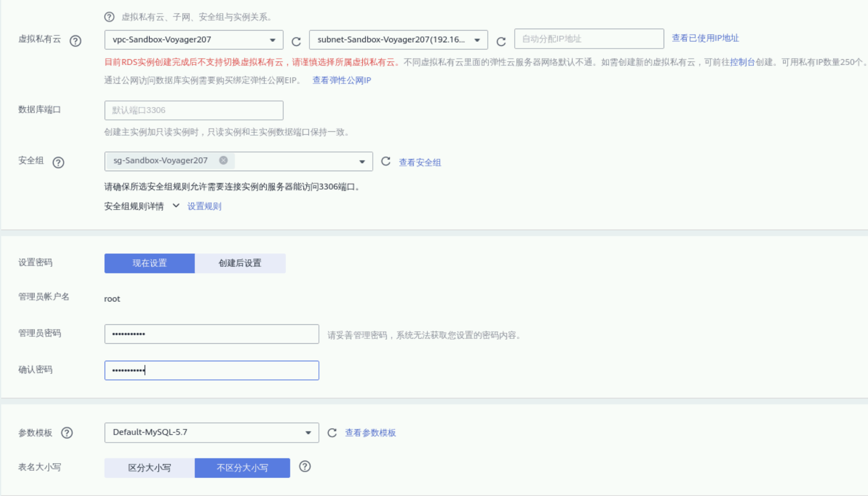Open Default-MySQL-5.7 template dropdown

211,432
